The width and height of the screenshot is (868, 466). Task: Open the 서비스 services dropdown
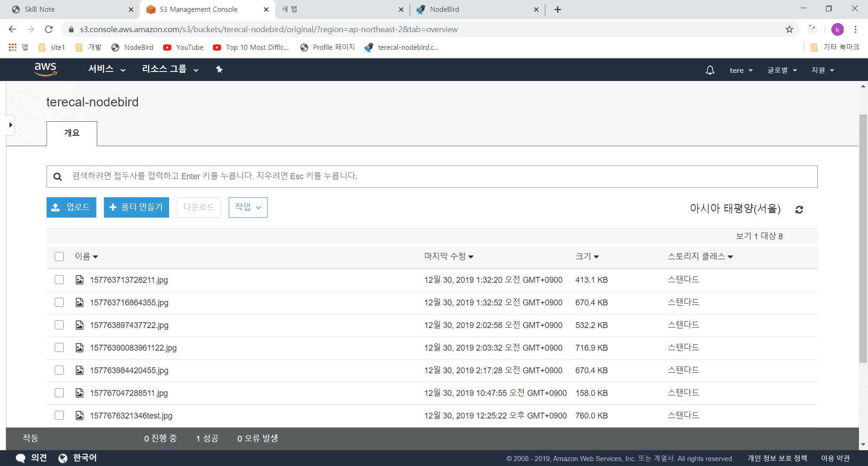click(x=107, y=69)
